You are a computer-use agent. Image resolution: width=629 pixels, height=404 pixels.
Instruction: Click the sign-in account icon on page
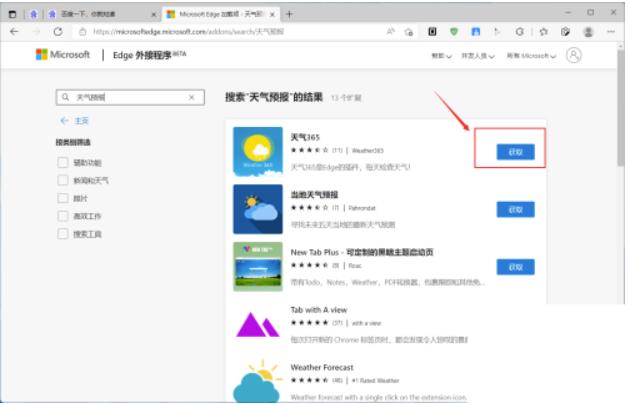pyautogui.click(x=574, y=55)
